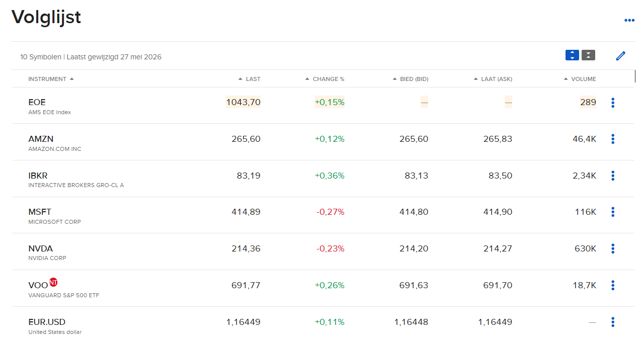The width and height of the screenshot is (644, 341).
Task: Select the EUR.USD instrument symbol
Action: pos(47,322)
